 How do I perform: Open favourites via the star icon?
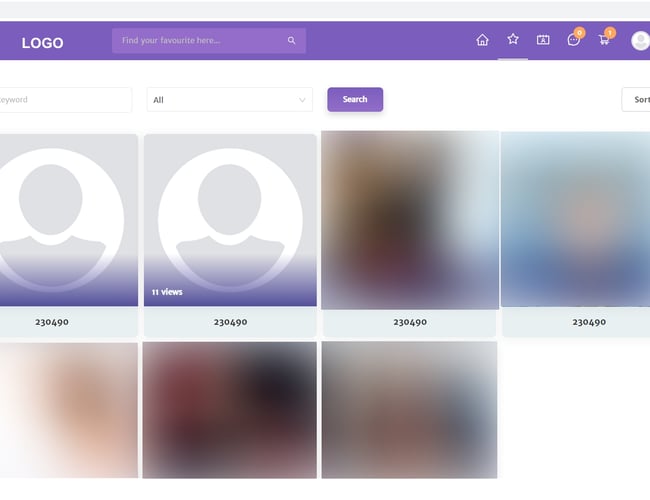coord(513,39)
